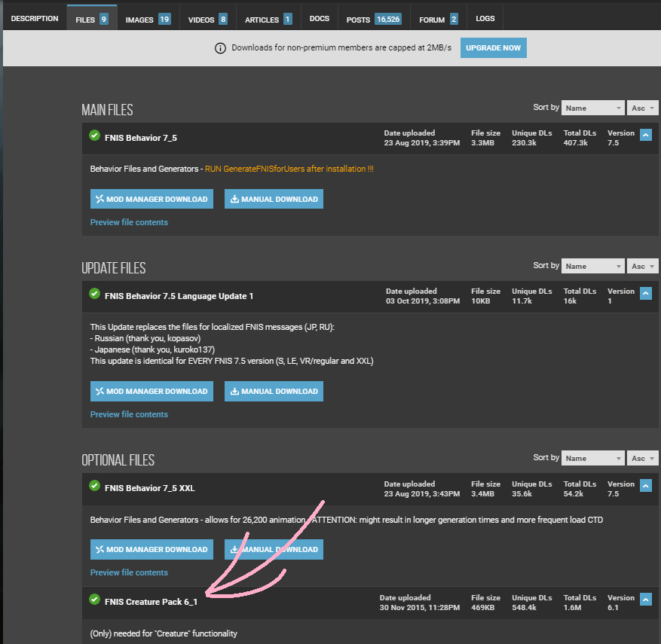Collapse the FNIS Creature Pack 6_1 entry

pyautogui.click(x=645, y=600)
